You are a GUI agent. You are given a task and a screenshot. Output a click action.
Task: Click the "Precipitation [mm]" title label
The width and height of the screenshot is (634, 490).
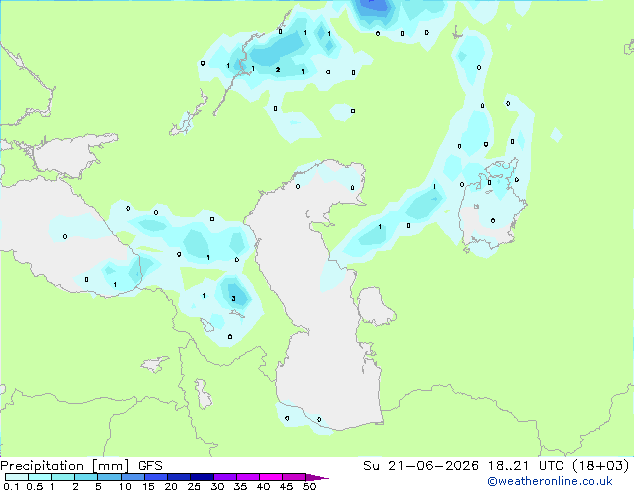(x=65, y=466)
